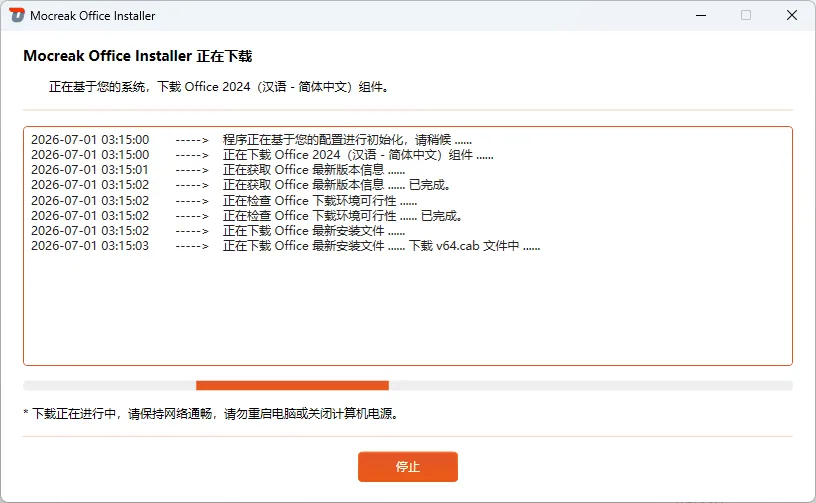Select log line 正在下载 Office 2024 (汉语 - 简体中文) 组件

(262, 154)
